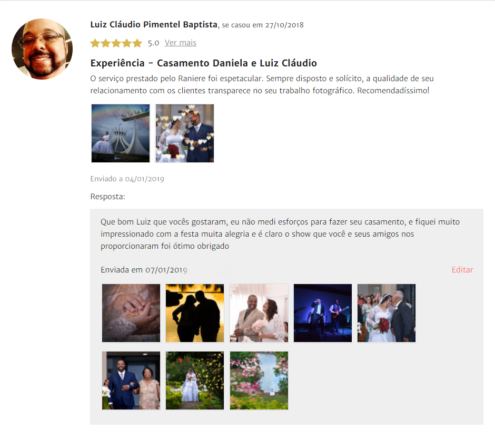495x448 pixels.
Task: View the bride in garden lights photo
Action: click(x=195, y=381)
